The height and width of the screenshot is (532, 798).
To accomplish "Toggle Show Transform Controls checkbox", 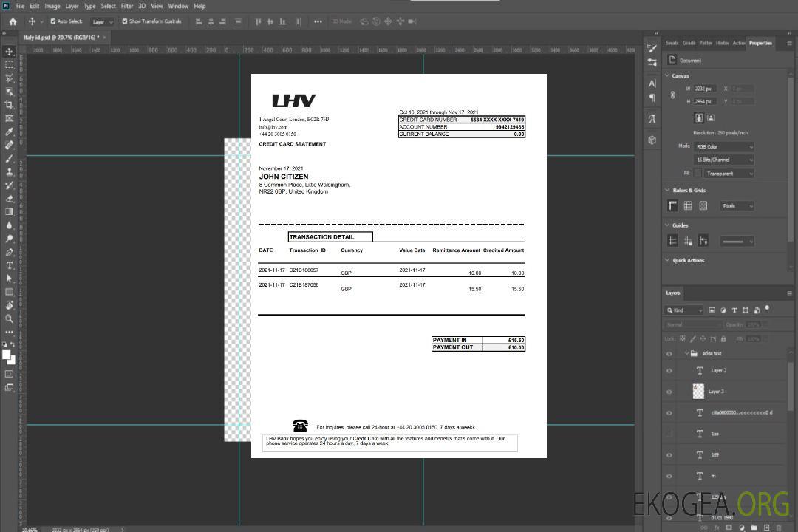I will (x=125, y=21).
